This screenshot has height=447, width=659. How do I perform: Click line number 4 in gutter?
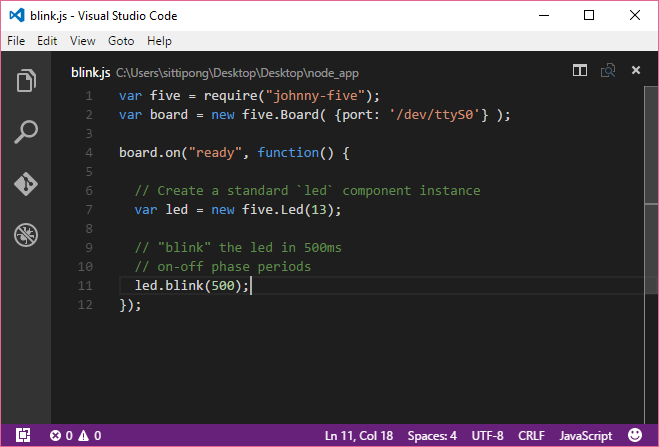click(x=89, y=153)
